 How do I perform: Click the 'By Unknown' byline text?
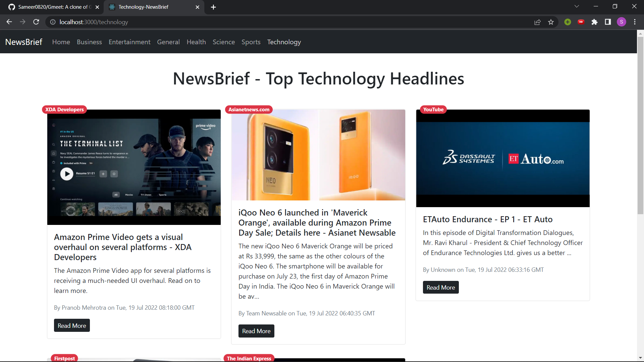483,270
